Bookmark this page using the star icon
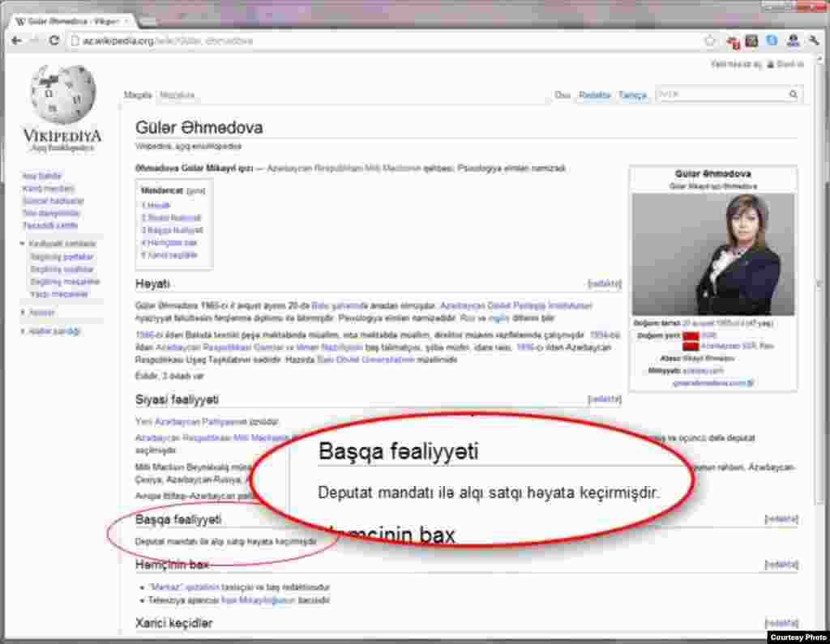This screenshot has height=644, width=830. pyautogui.click(x=710, y=41)
